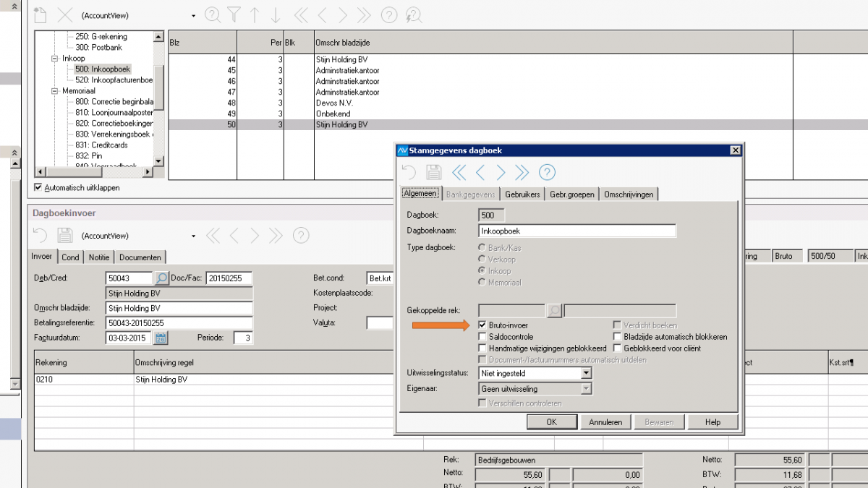The height and width of the screenshot is (488, 868).
Task: Open the Dagboekinvoer (AccountView) dropdown
Action: tap(193, 236)
